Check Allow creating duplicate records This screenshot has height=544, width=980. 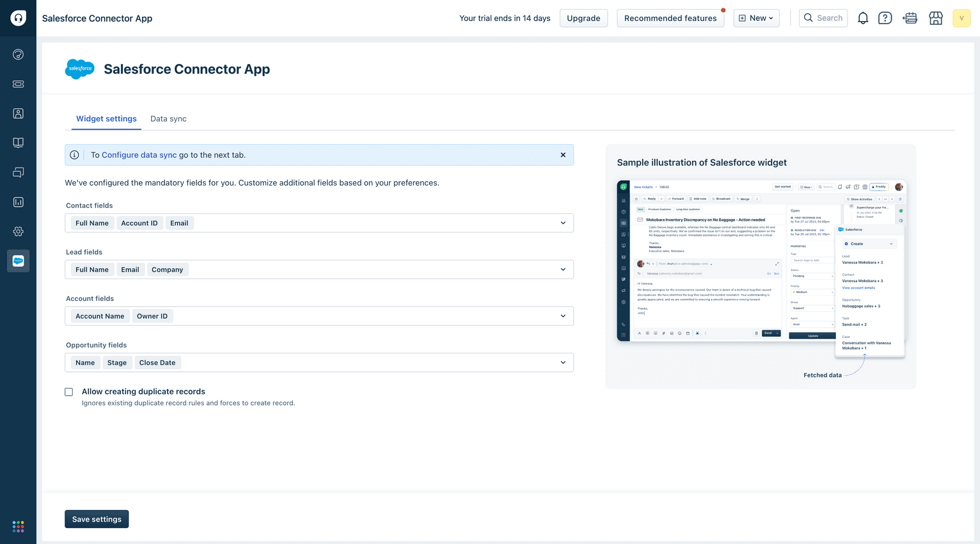point(69,392)
